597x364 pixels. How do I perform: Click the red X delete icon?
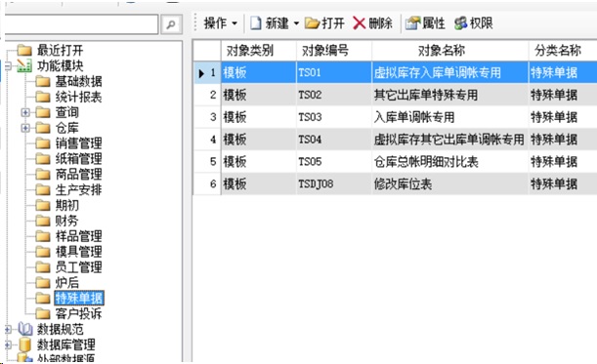tap(359, 23)
